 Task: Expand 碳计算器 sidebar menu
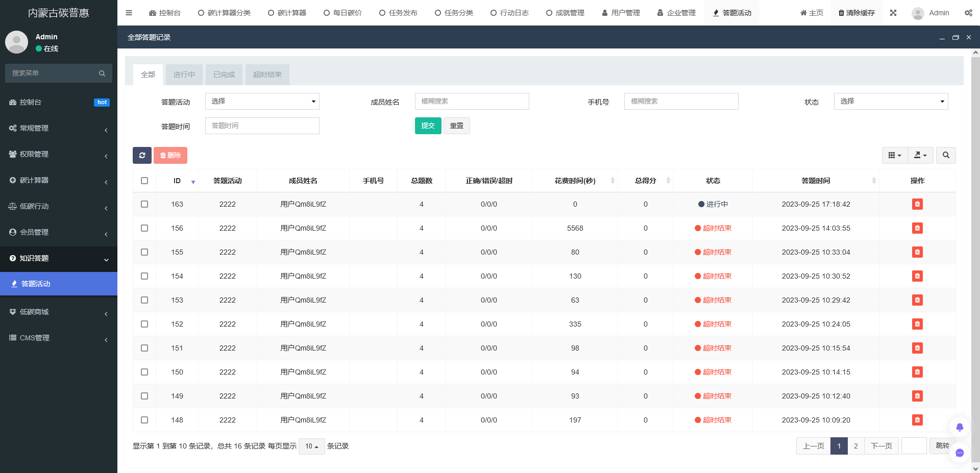59,180
